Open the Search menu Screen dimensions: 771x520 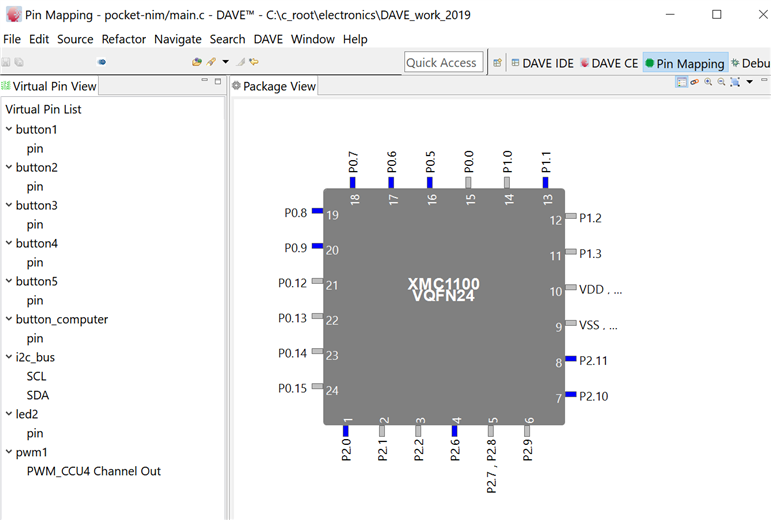(x=227, y=39)
